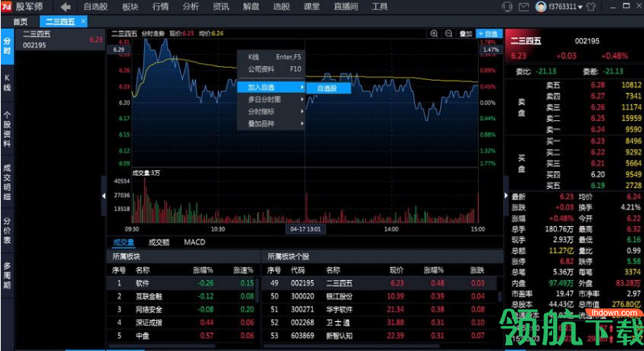Choose 自选股 in the submenu

pyautogui.click(x=329, y=88)
